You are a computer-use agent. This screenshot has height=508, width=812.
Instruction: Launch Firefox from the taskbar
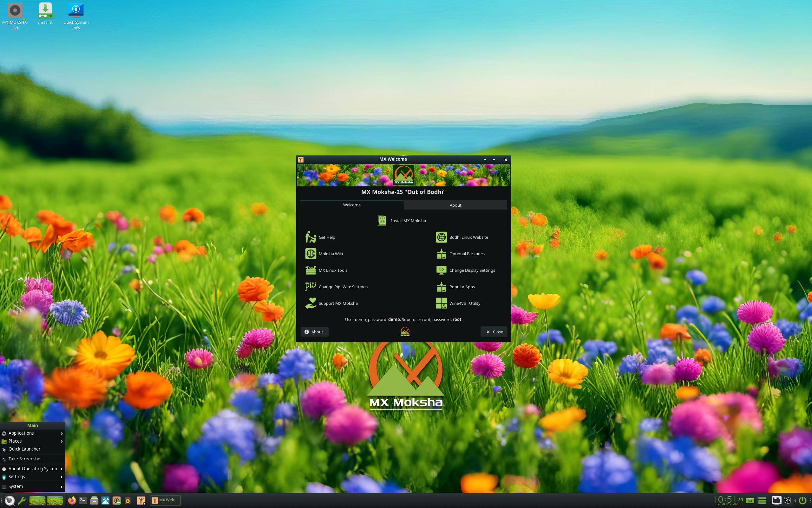(x=72, y=500)
